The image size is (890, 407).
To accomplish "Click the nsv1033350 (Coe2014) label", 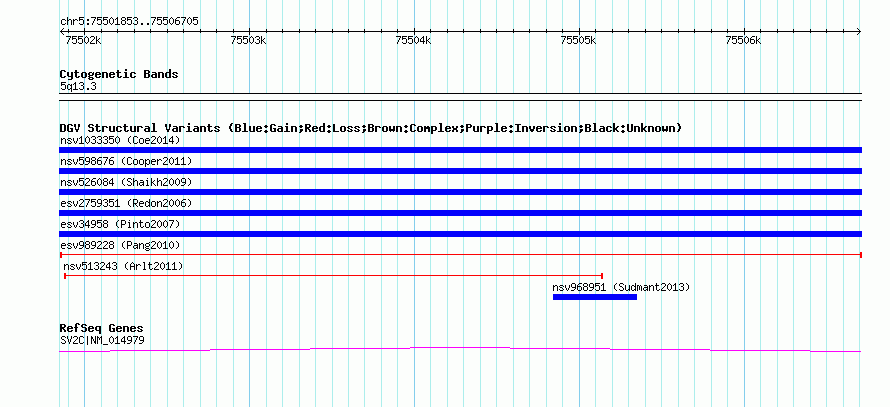I will click(120, 140).
